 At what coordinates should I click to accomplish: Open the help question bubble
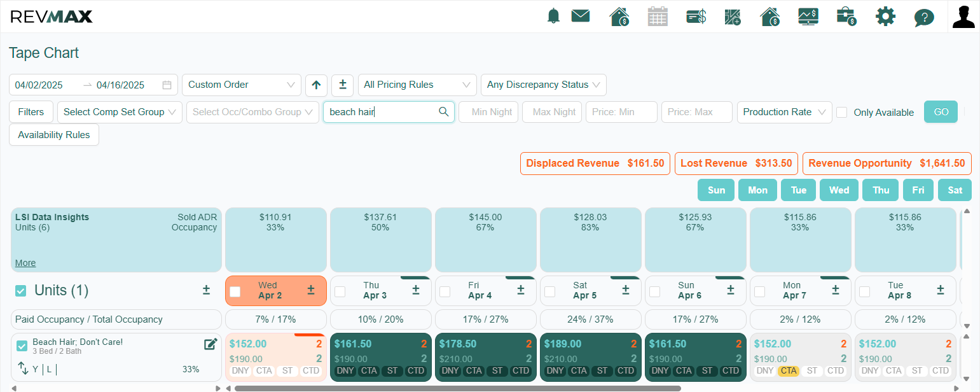924,17
